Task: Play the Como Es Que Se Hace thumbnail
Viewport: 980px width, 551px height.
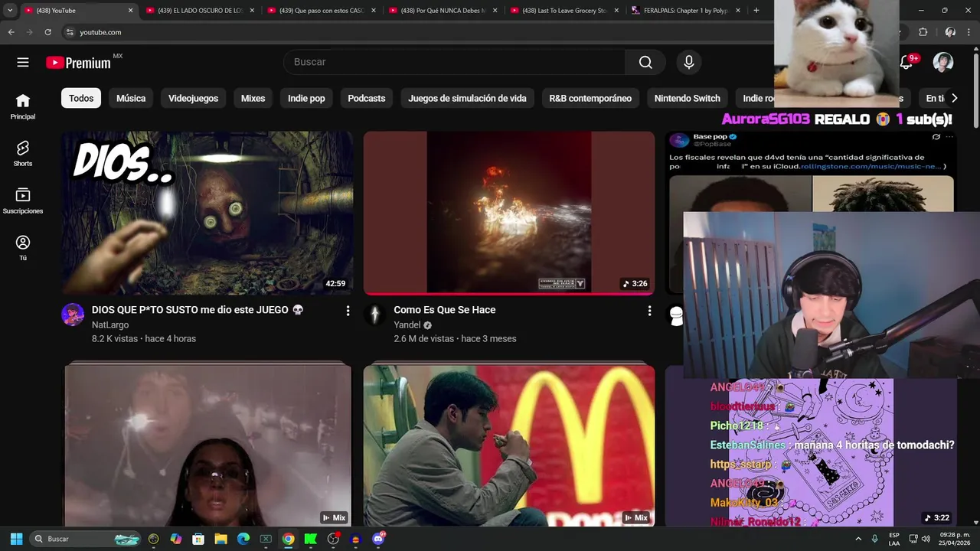Action: click(x=509, y=213)
